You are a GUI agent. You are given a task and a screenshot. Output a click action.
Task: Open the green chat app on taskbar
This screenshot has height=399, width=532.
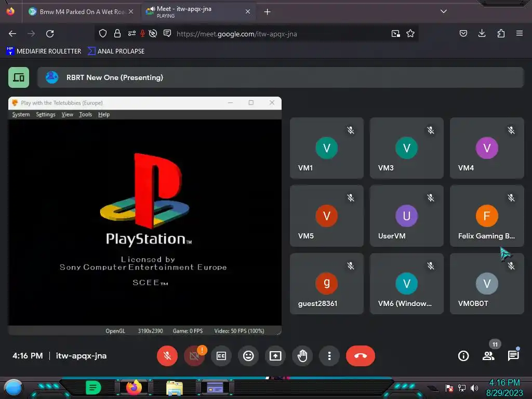(x=94, y=388)
